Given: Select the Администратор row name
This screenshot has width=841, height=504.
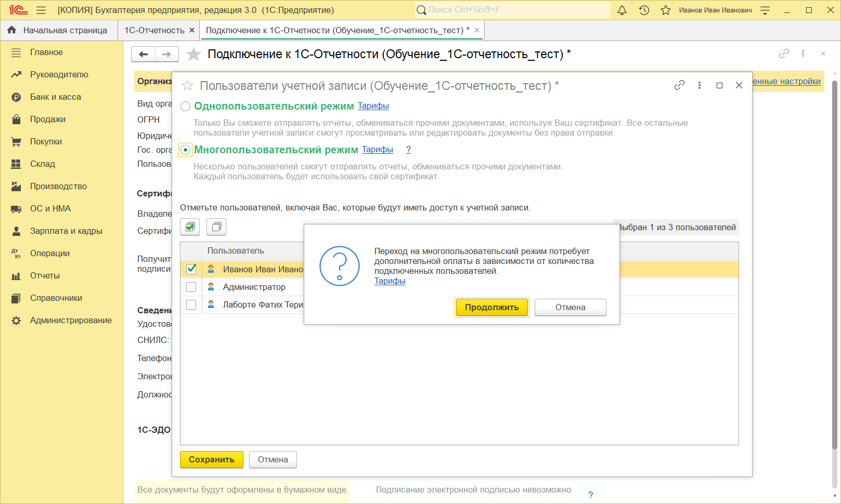Looking at the screenshot, I should coord(254,287).
